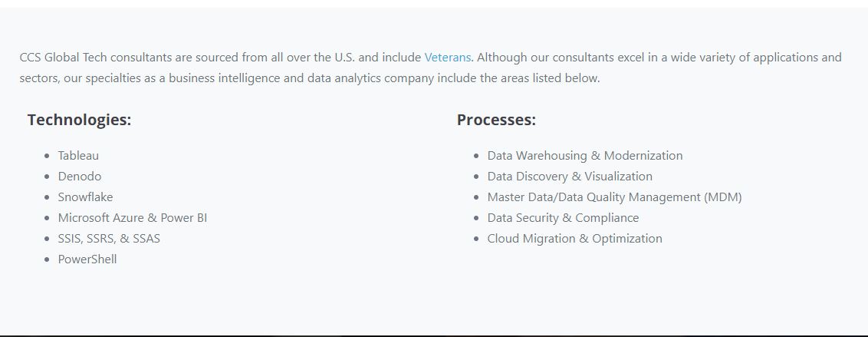868x337 pixels.
Task: Click Data Security & Compliance item
Action: tap(563, 218)
